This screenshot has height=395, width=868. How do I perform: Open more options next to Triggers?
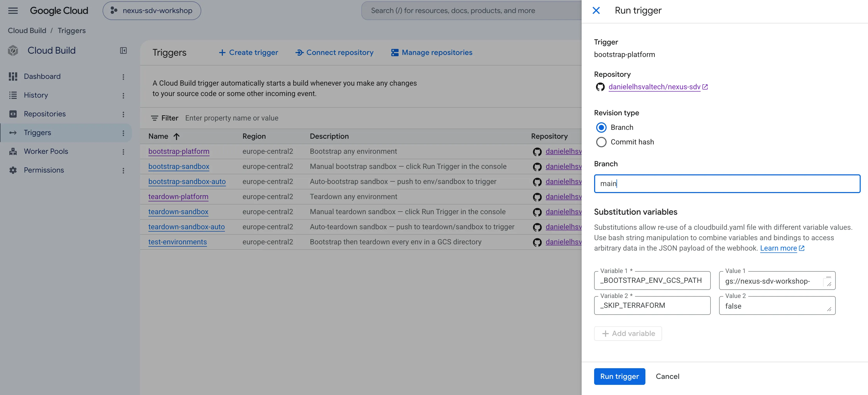pos(123,133)
